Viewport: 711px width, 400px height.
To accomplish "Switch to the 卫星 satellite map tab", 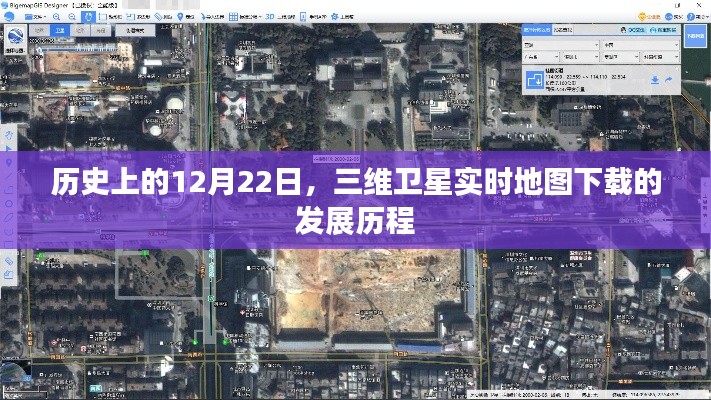I will (x=60, y=30).
